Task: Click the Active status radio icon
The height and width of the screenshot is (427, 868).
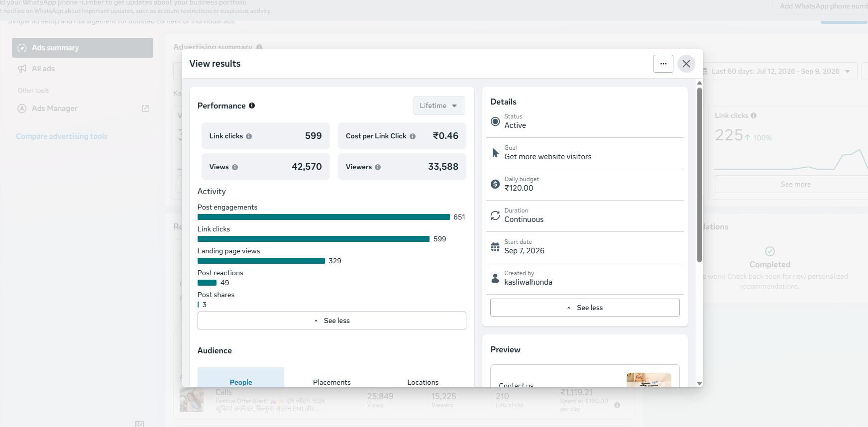Action: [x=495, y=121]
